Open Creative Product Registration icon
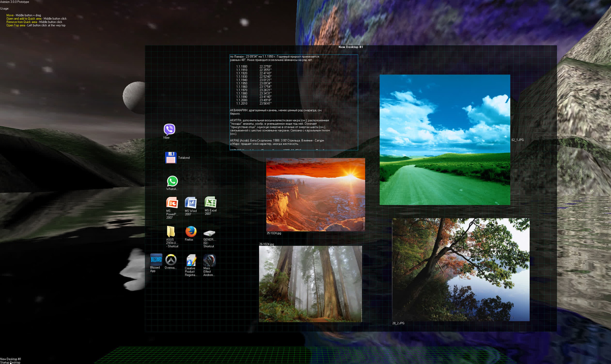Image resolution: width=611 pixels, height=364 pixels. pyautogui.click(x=191, y=261)
